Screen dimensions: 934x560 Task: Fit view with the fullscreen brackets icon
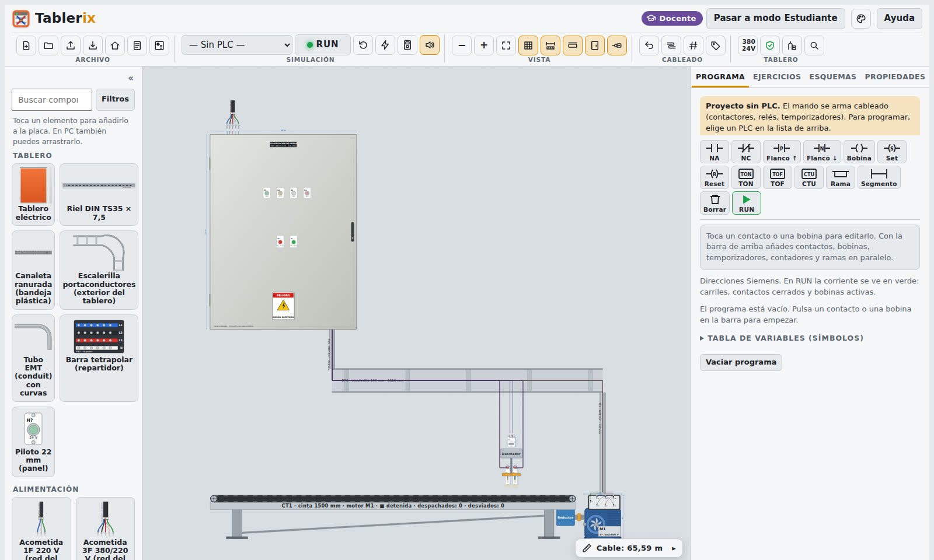(506, 45)
